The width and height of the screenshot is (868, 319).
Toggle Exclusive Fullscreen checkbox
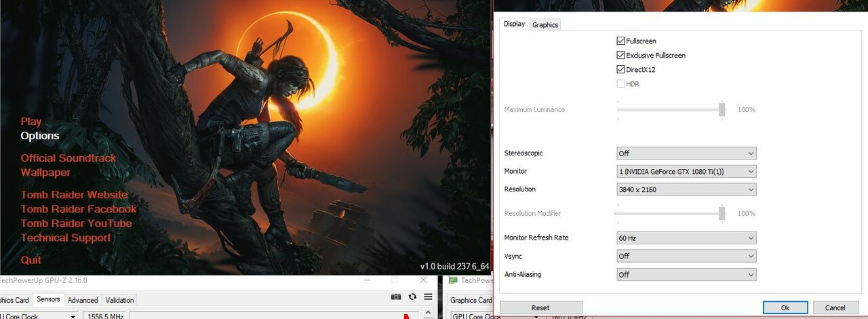[x=620, y=55]
